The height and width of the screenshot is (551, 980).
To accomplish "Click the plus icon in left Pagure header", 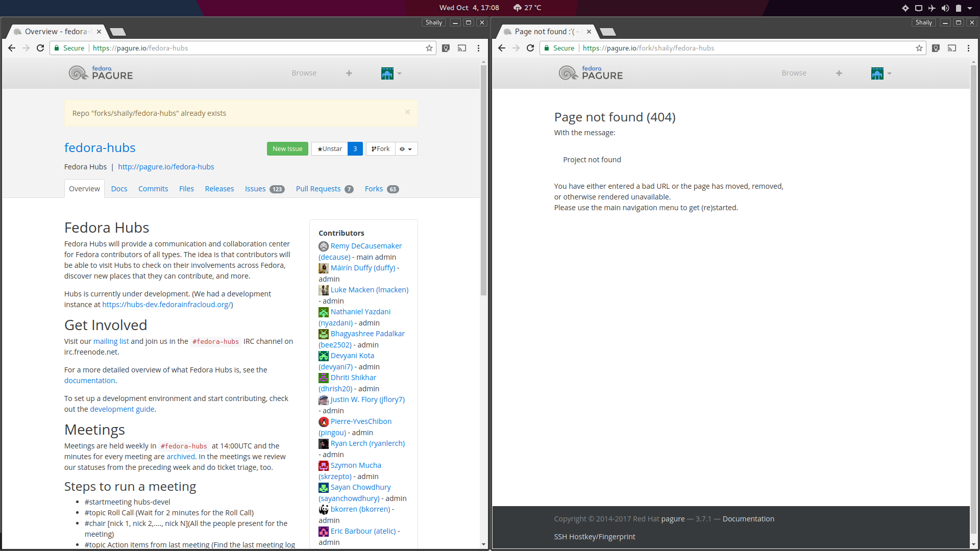I will point(349,73).
